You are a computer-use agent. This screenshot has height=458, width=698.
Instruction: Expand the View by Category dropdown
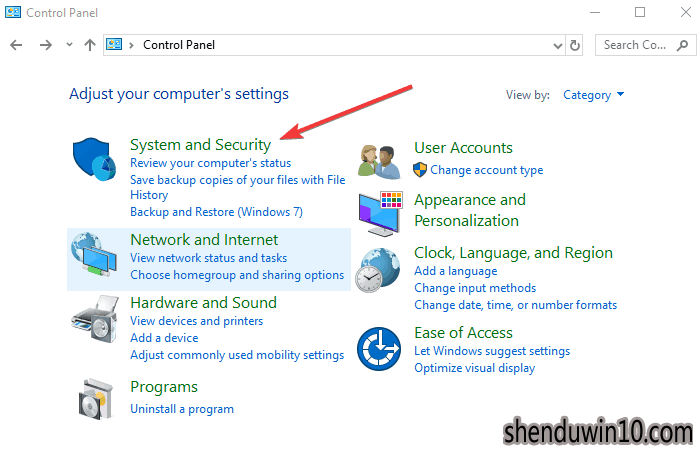593,95
